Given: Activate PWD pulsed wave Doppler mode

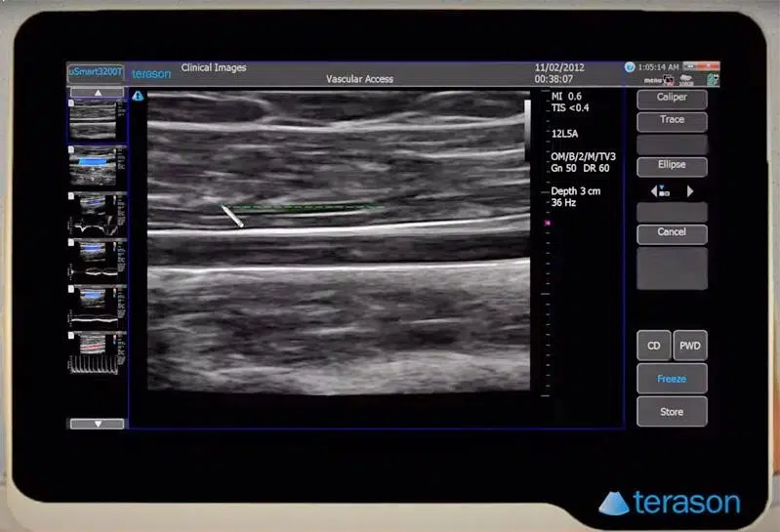Looking at the screenshot, I should [x=690, y=346].
